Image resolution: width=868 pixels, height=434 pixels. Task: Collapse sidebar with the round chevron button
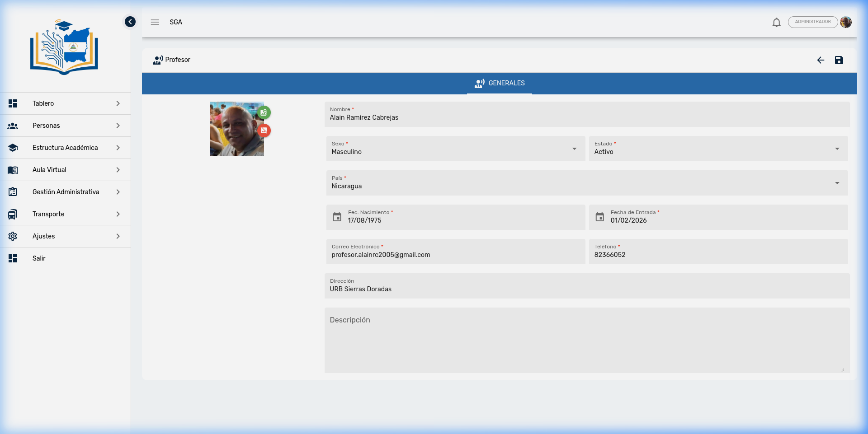click(130, 22)
